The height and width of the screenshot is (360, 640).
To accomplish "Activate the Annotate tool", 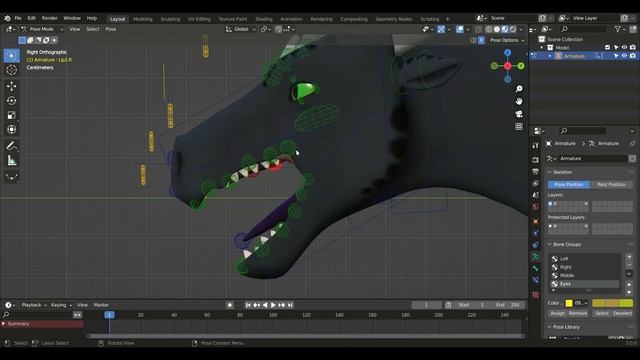I will tap(11, 146).
